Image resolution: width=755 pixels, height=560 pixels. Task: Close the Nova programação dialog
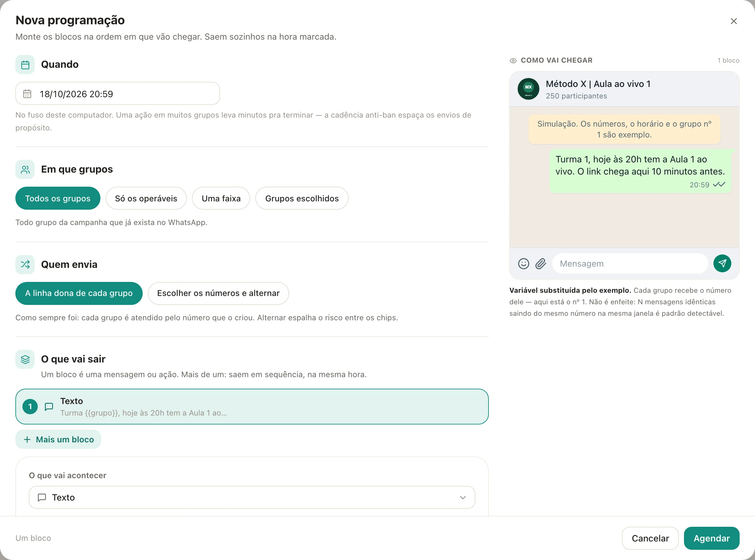click(x=734, y=21)
